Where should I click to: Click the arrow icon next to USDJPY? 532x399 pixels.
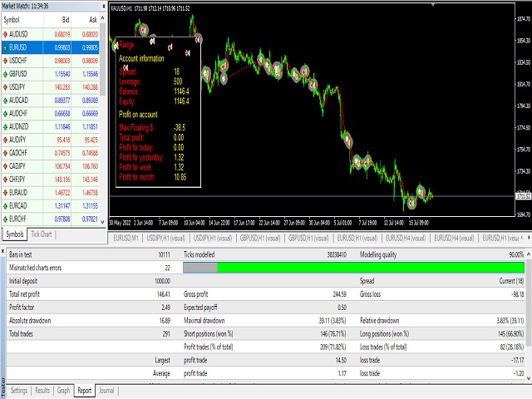click(x=7, y=86)
